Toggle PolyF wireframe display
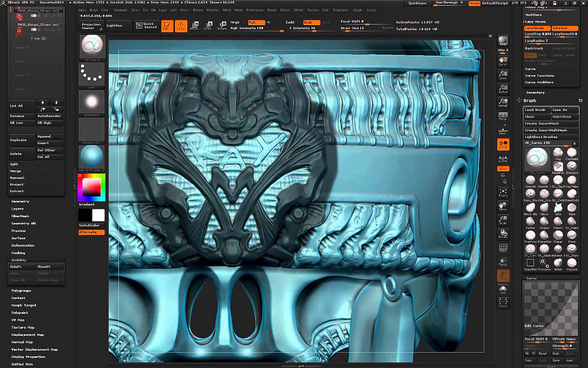588x368 pixels. (503, 248)
